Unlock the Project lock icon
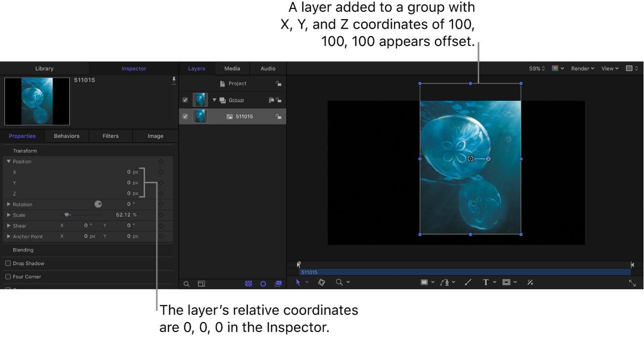 coord(278,84)
